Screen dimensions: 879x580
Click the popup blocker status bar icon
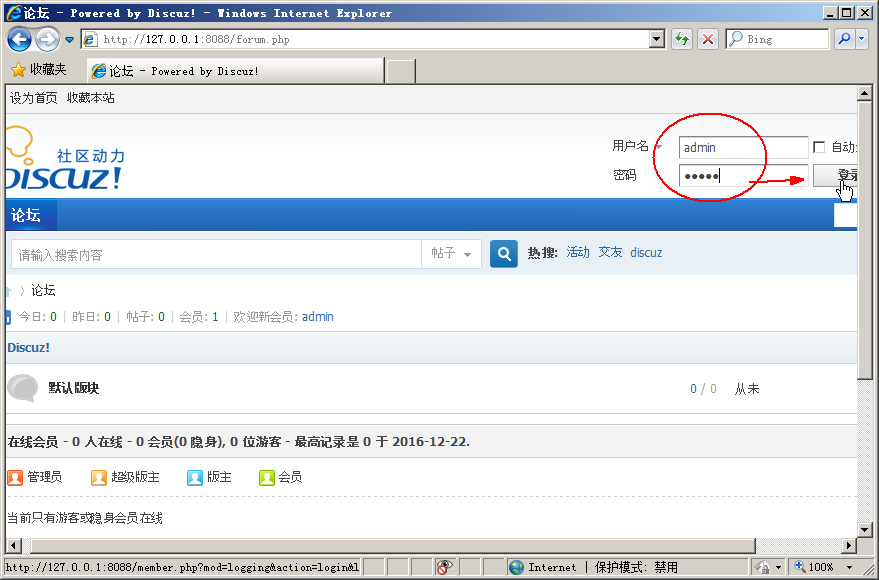point(445,567)
